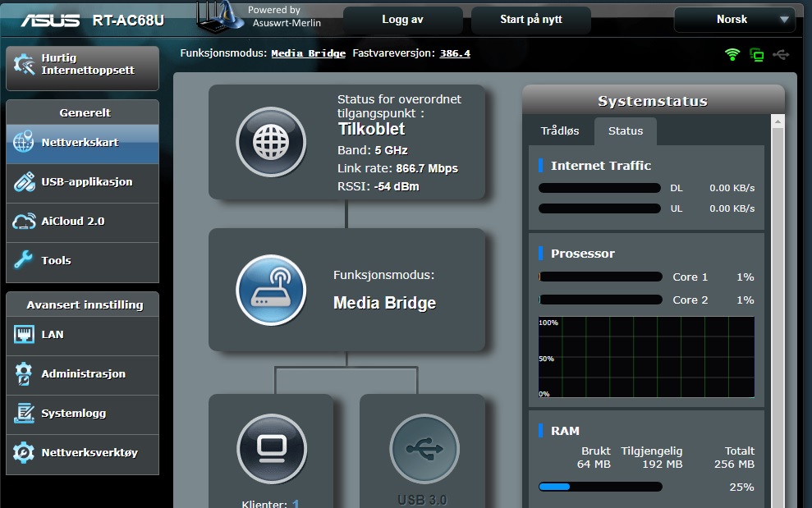The width and height of the screenshot is (812, 508).
Task: Click the RT-AC68U model name
Action: tap(128, 21)
